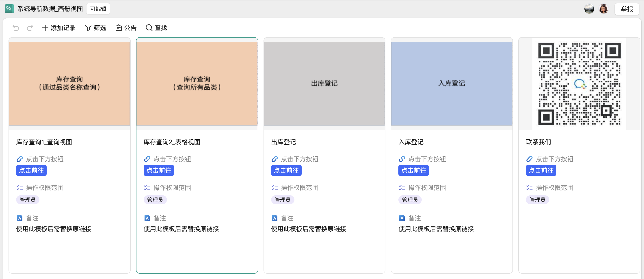Click 操作权限范围 checklist icon in 库存查询1_查询视图 card
This screenshot has height=279, width=644.
[x=20, y=188]
